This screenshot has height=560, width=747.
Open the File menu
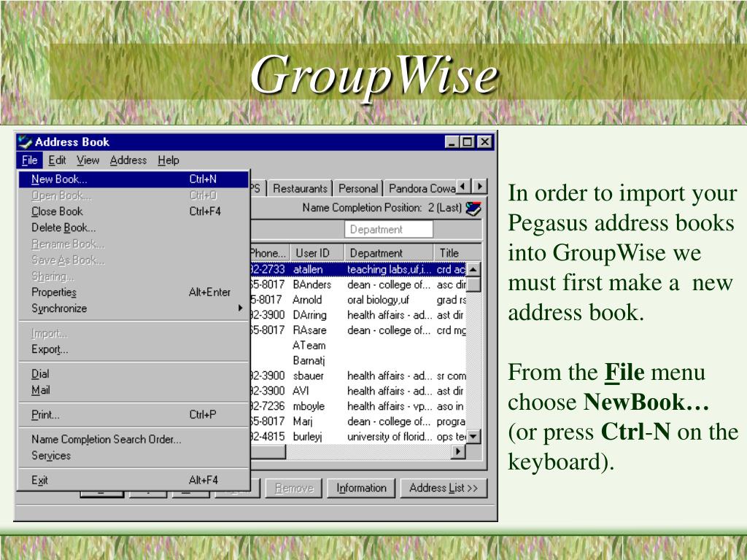click(x=29, y=160)
